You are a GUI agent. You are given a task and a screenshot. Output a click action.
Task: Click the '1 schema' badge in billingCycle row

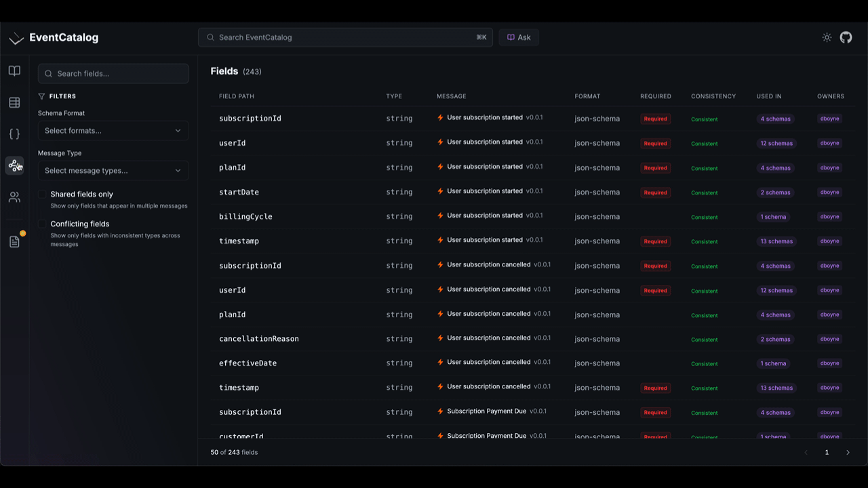pyautogui.click(x=774, y=217)
